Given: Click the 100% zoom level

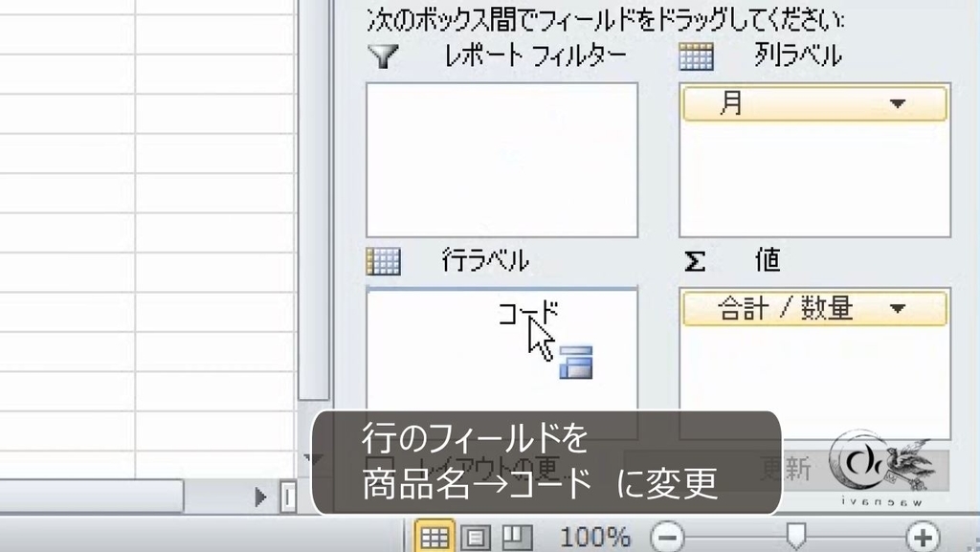Looking at the screenshot, I should 595,537.
